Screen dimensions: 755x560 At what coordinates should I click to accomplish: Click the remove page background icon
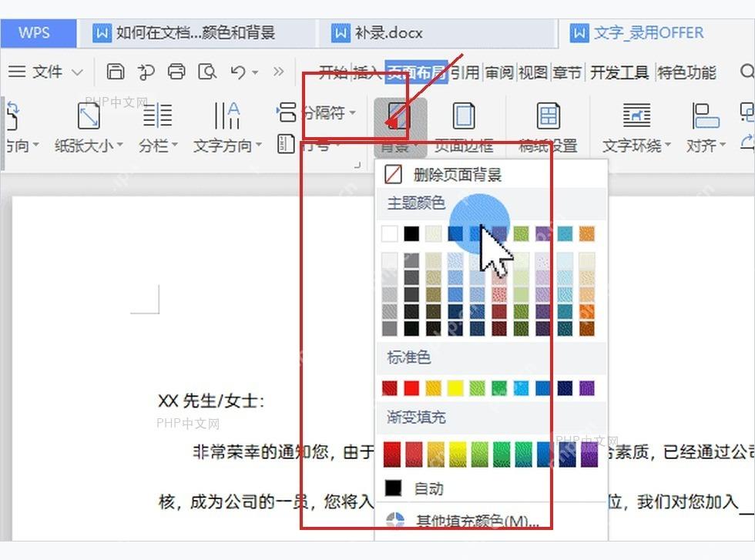pos(394,174)
